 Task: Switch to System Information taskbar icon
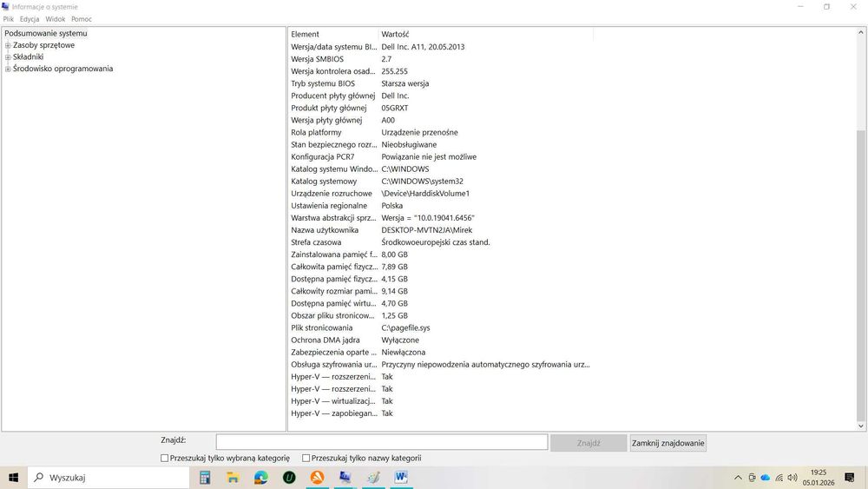pyautogui.click(x=345, y=478)
